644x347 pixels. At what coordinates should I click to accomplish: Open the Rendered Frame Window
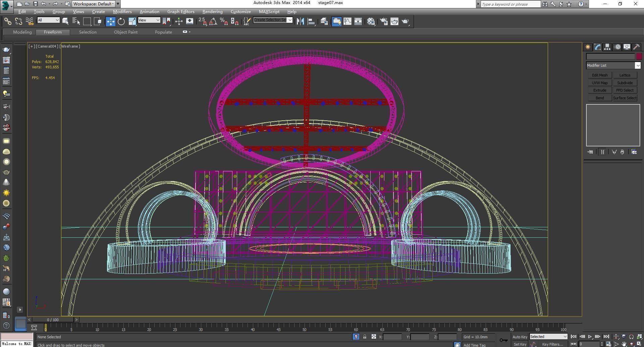(x=394, y=21)
